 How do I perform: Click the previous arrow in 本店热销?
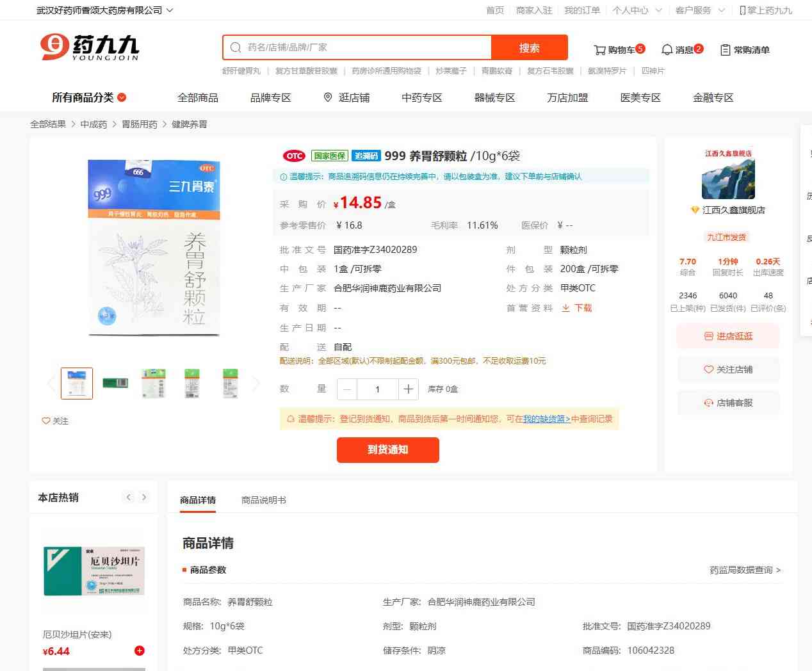click(129, 497)
